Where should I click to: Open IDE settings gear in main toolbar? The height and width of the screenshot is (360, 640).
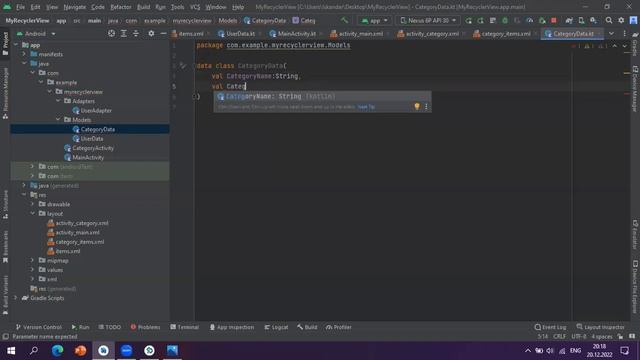coord(621,20)
